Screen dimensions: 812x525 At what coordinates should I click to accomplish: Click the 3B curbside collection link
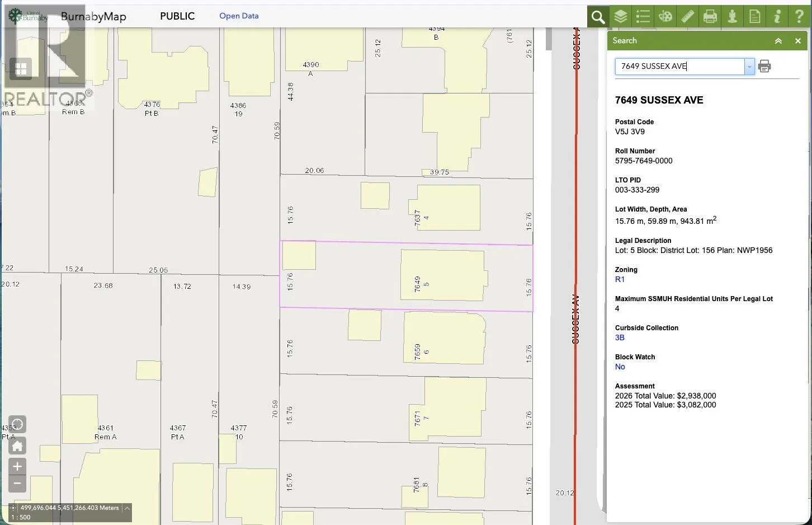click(620, 337)
